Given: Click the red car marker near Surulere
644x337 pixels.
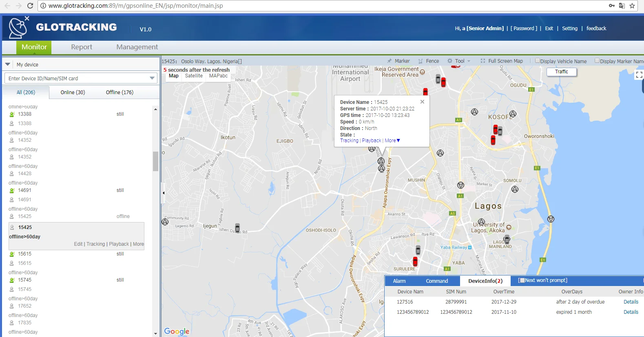Looking at the screenshot, I should (x=415, y=261).
